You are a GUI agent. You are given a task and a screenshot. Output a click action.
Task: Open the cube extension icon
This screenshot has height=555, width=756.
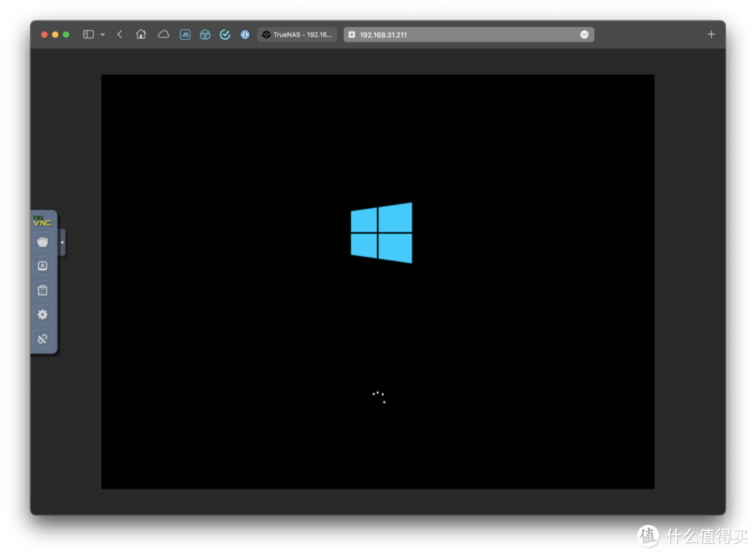(x=205, y=35)
